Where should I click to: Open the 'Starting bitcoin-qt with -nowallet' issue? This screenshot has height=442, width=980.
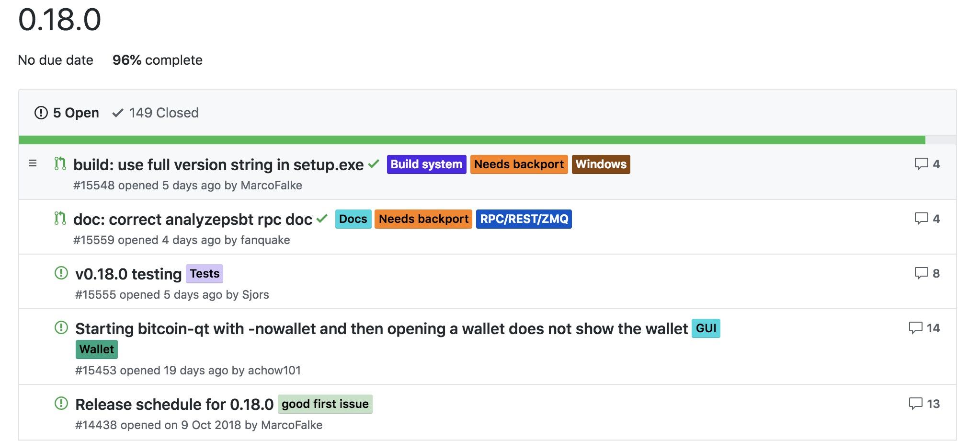click(381, 328)
